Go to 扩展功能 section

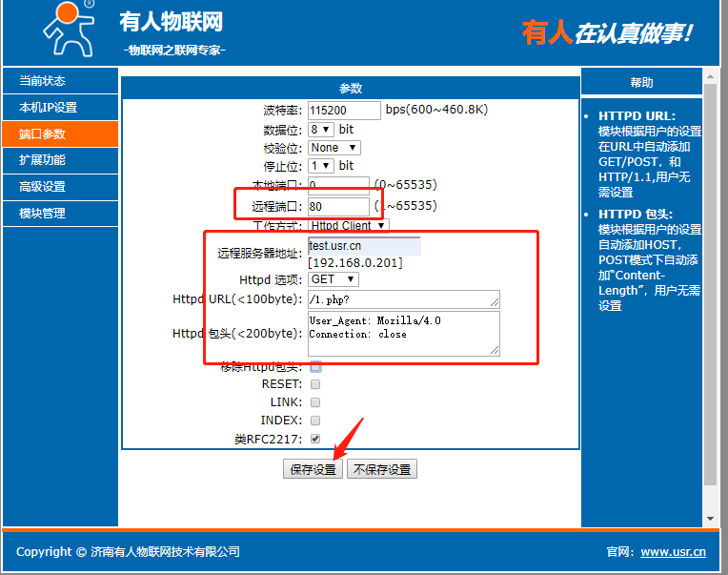coord(59,160)
